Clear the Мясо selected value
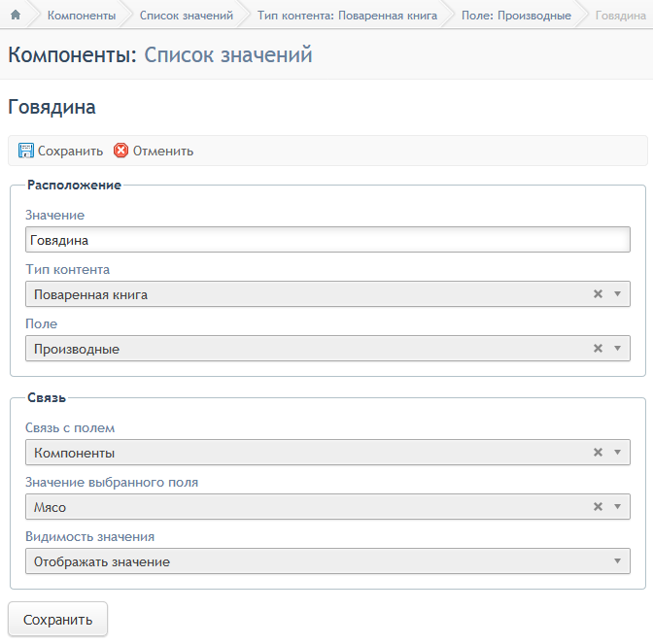The width and height of the screenshot is (653, 644). click(x=598, y=507)
